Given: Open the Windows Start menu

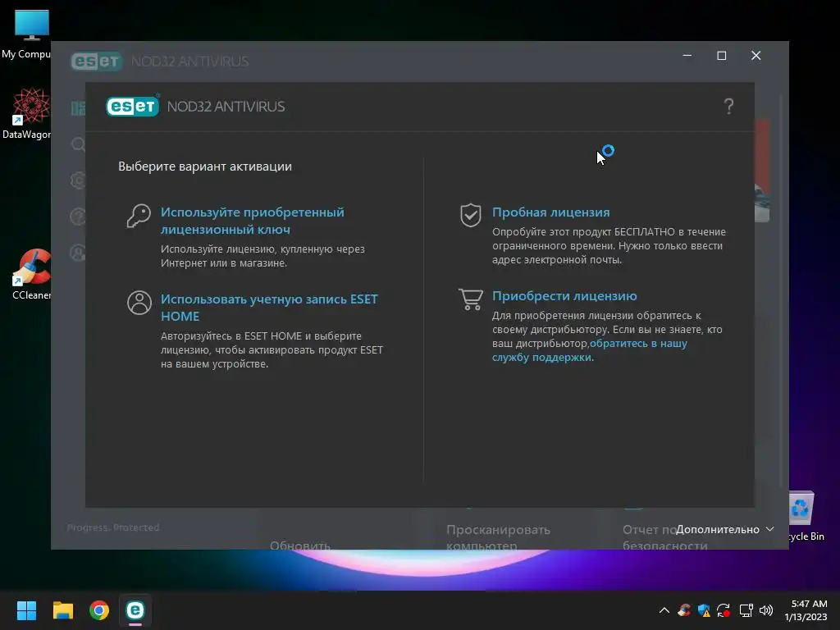Looking at the screenshot, I should (x=26, y=610).
